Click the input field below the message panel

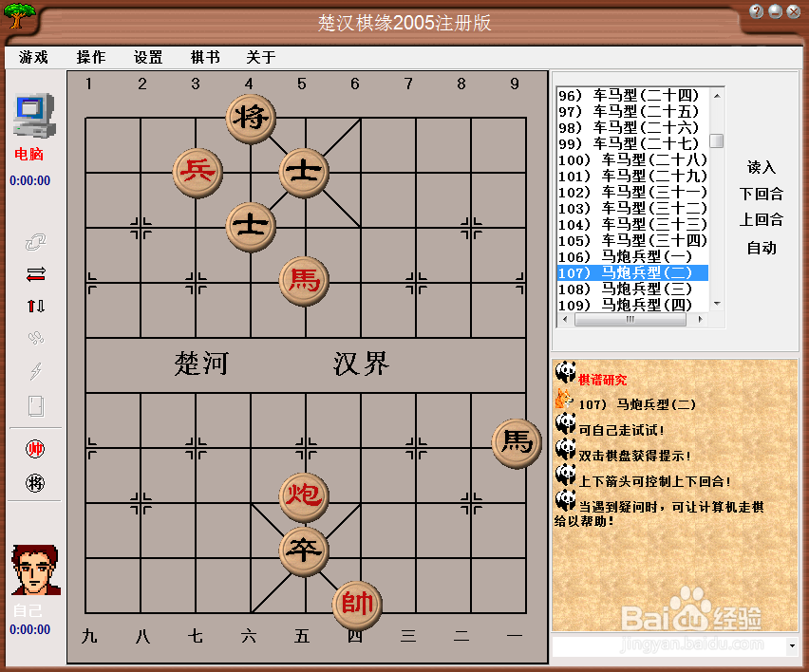(x=668, y=645)
